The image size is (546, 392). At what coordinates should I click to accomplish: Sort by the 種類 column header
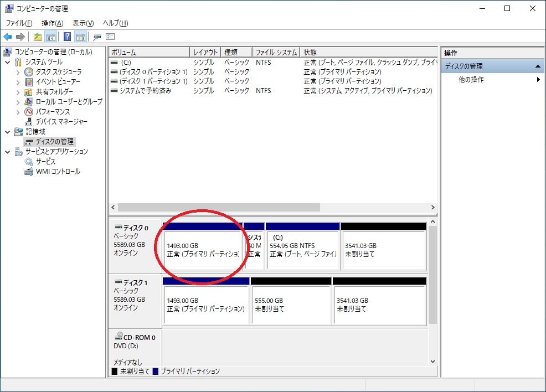click(x=236, y=52)
